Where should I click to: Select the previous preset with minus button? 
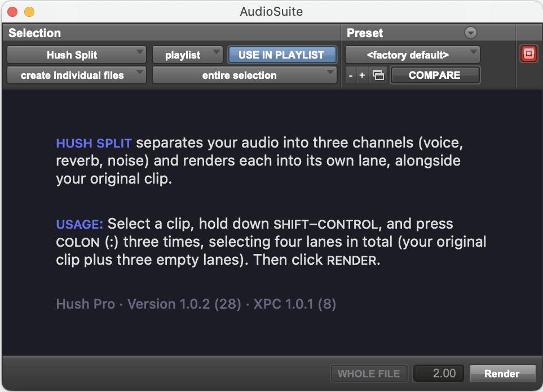pyautogui.click(x=351, y=75)
